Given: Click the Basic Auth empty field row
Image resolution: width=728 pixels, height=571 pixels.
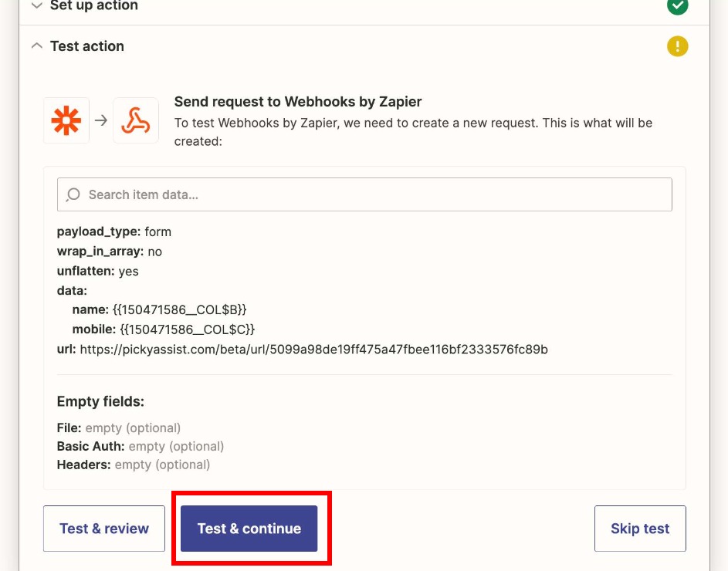Looking at the screenshot, I should (141, 446).
